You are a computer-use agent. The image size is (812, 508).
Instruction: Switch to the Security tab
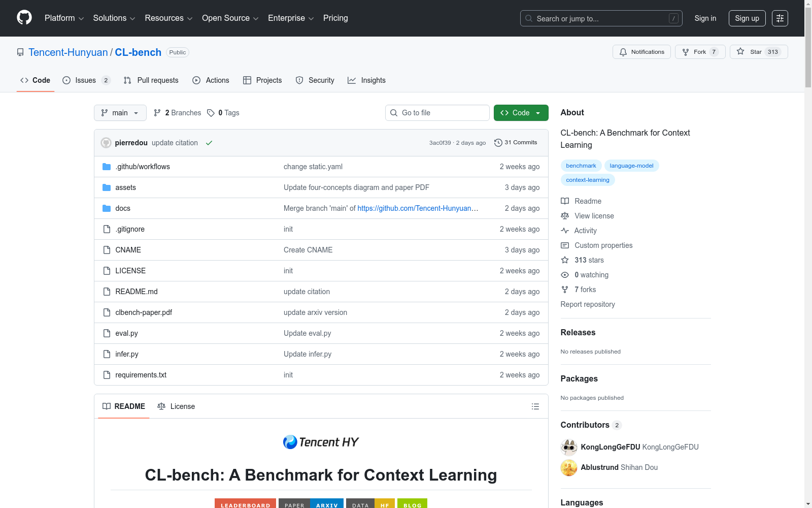click(x=315, y=80)
